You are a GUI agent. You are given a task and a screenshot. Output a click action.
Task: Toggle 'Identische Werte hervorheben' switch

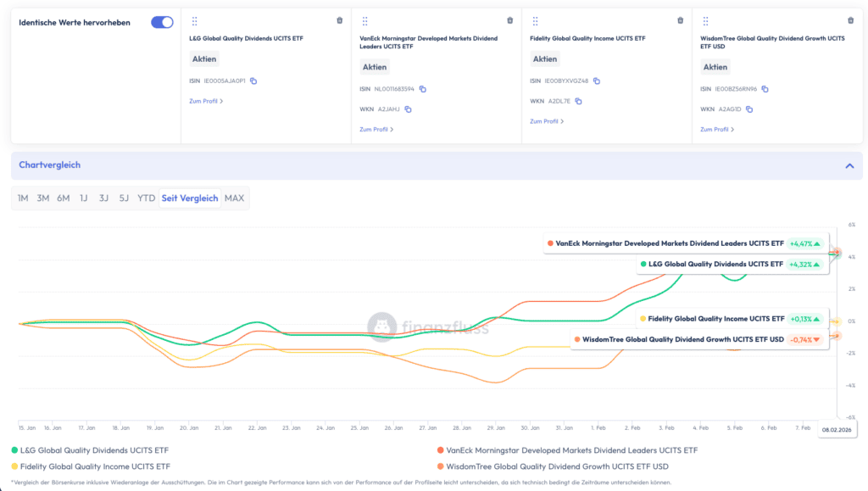point(162,22)
